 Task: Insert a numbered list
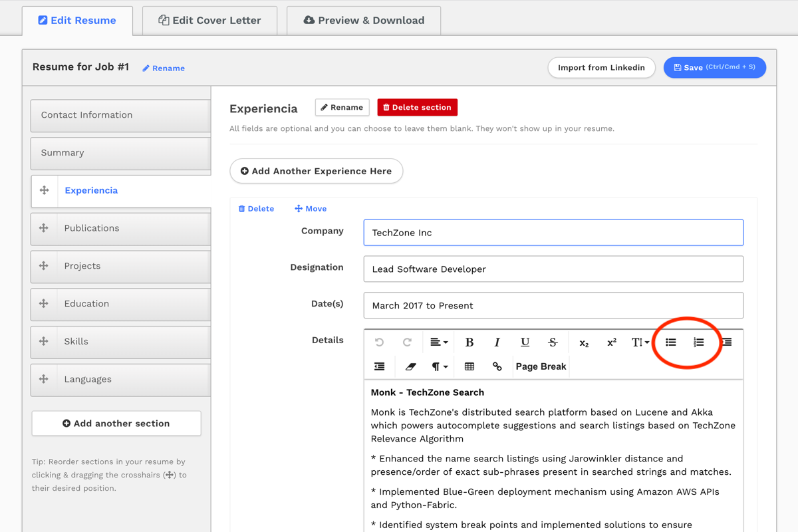tap(698, 342)
